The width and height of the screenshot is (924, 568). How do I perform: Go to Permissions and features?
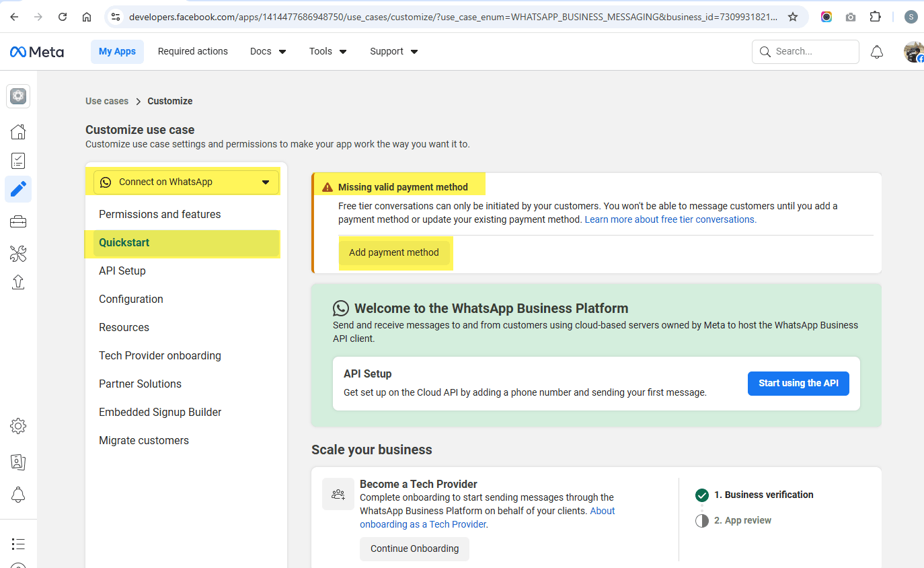pyautogui.click(x=160, y=214)
